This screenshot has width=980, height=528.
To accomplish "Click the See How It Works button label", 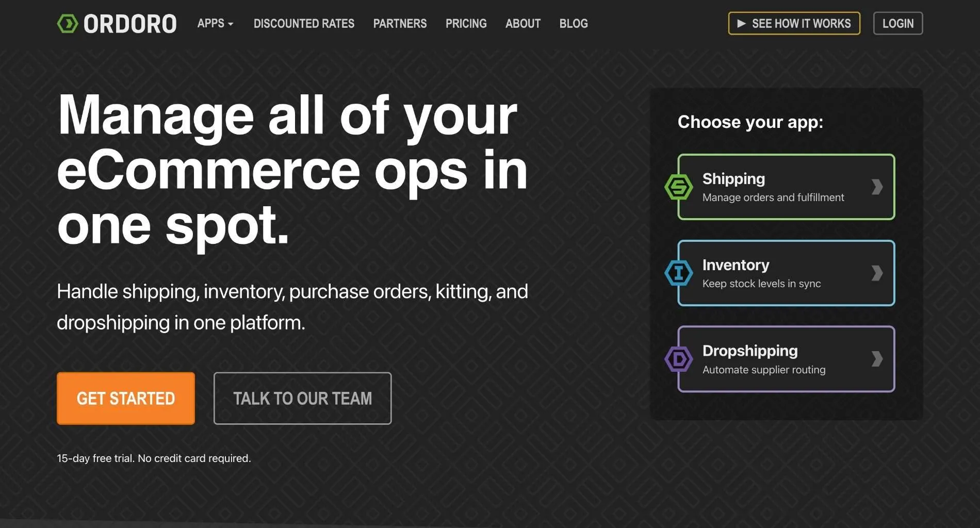I will (801, 23).
